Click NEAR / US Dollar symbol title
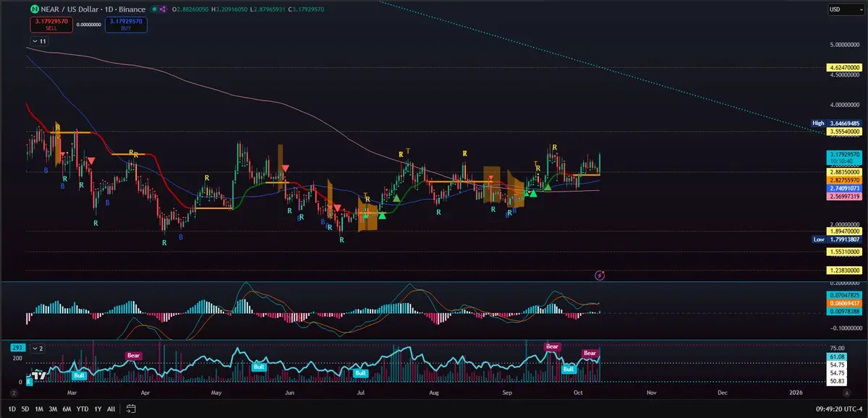 [x=69, y=9]
